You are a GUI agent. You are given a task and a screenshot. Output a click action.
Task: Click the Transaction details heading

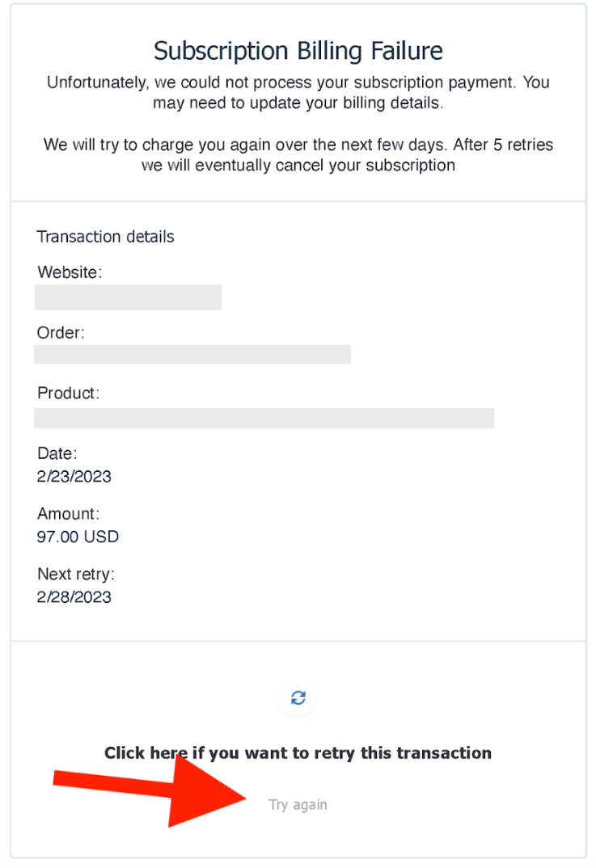point(105,237)
